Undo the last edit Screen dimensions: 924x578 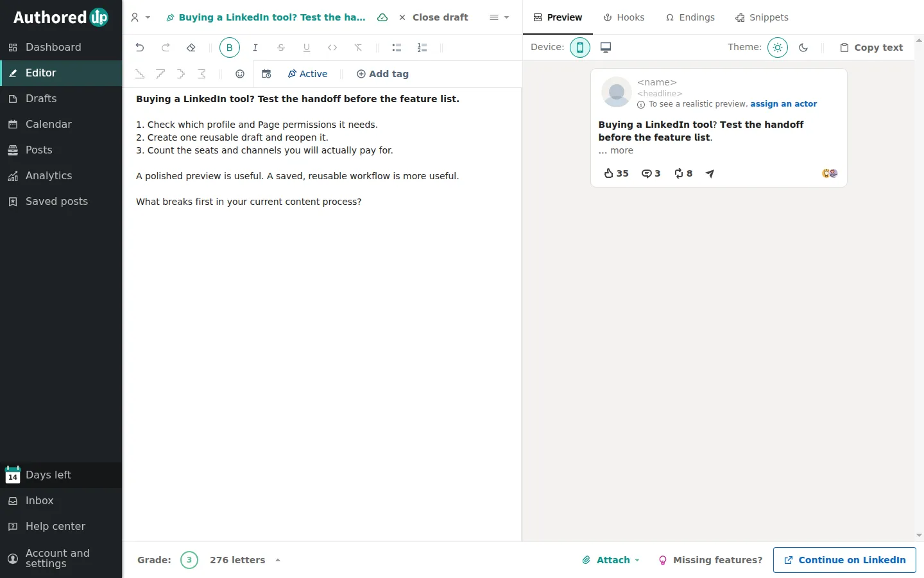(140, 48)
